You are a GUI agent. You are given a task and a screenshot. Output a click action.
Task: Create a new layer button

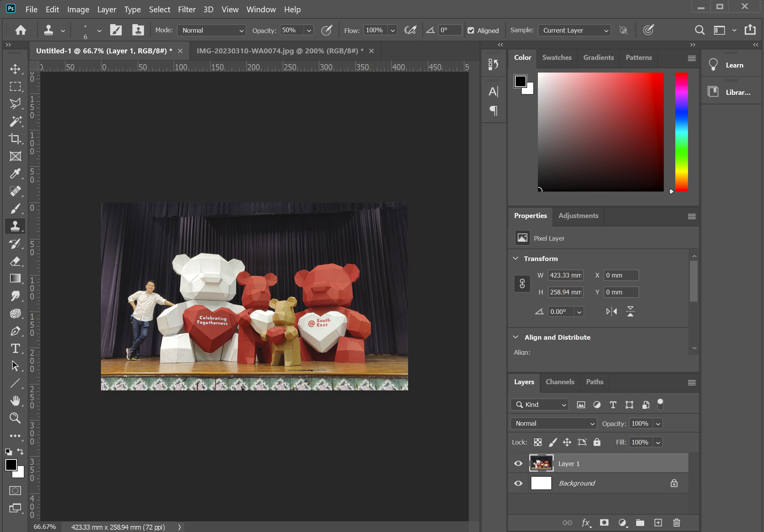(x=658, y=522)
